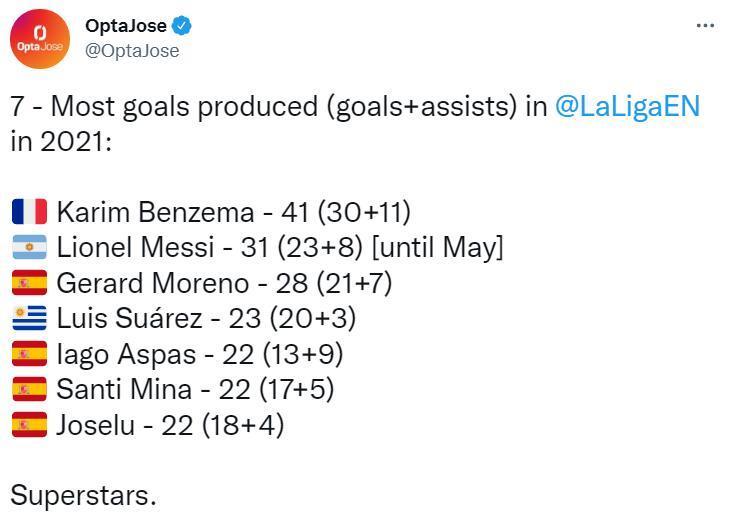This screenshot has width=729, height=522.
Task: Click the Lionel Messi until May line
Action: click(x=280, y=247)
